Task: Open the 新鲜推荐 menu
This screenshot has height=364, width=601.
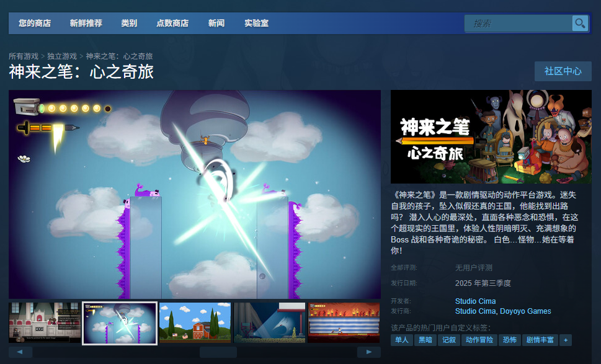Action: tap(86, 24)
